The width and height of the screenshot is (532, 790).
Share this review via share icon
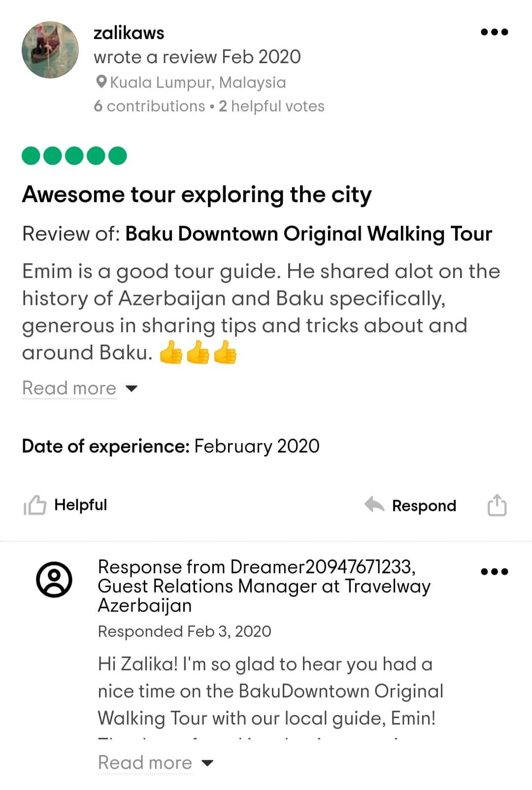coord(497,505)
